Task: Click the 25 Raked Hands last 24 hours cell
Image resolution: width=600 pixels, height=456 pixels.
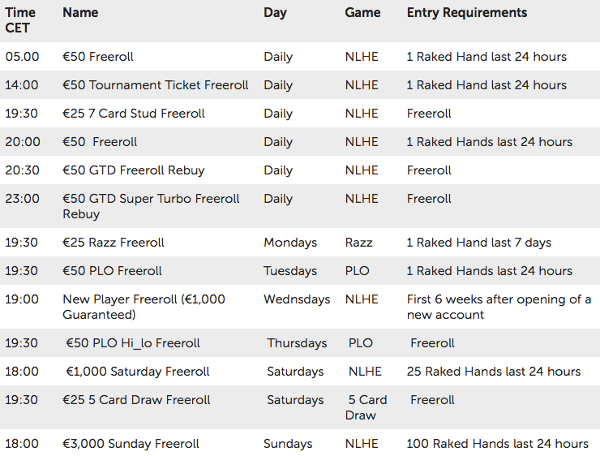Action: coord(494,371)
